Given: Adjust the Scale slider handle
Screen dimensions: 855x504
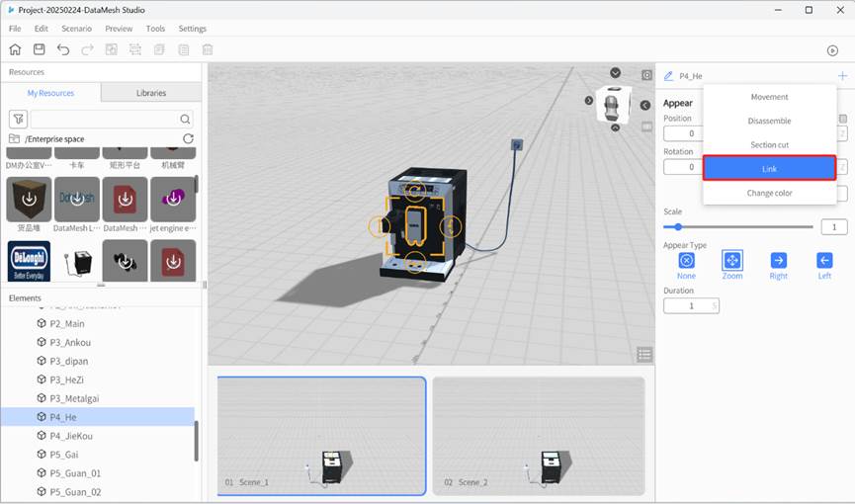Looking at the screenshot, I should tap(678, 227).
